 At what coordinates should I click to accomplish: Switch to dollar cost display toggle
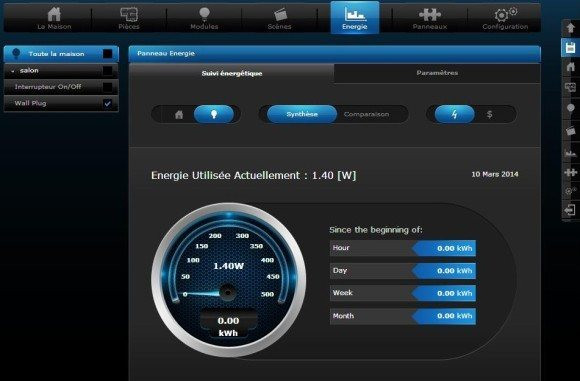pos(489,114)
